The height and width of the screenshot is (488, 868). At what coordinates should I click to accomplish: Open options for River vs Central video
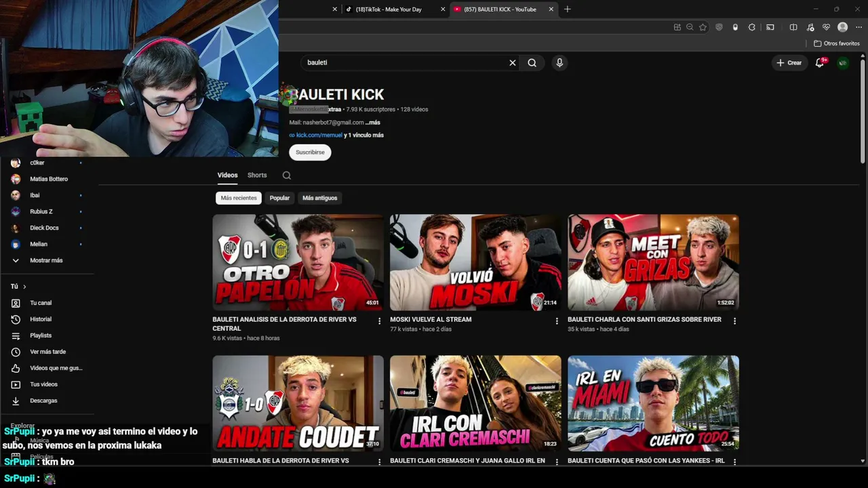pyautogui.click(x=380, y=321)
